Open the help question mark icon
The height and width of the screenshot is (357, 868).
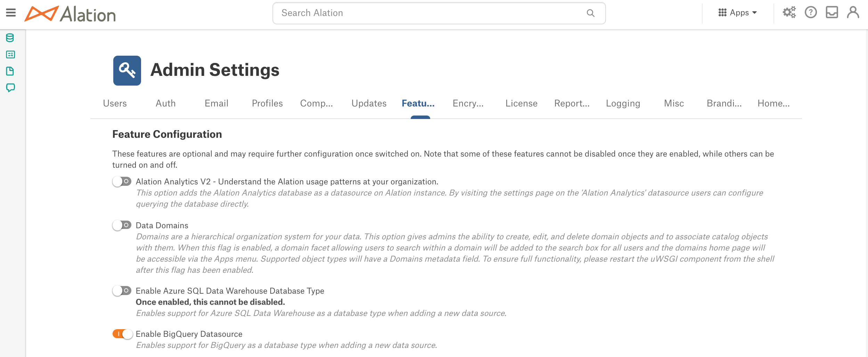click(811, 13)
